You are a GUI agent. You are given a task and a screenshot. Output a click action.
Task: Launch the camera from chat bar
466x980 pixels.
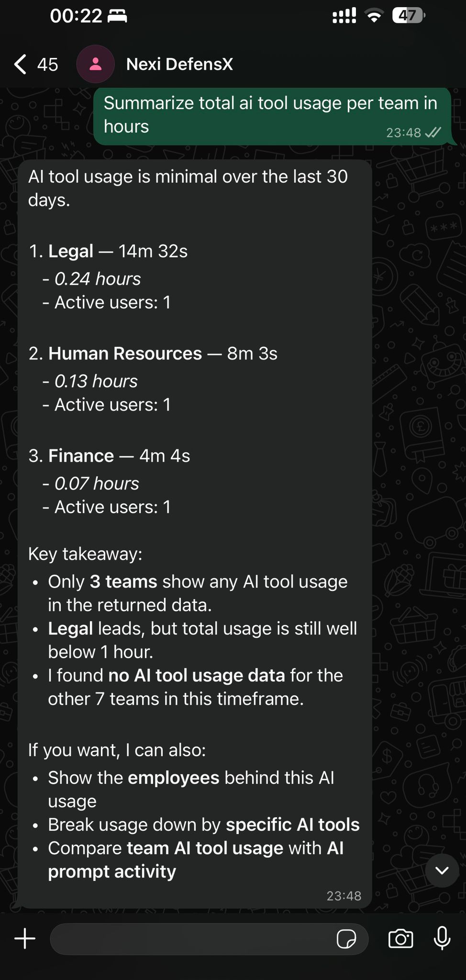400,939
